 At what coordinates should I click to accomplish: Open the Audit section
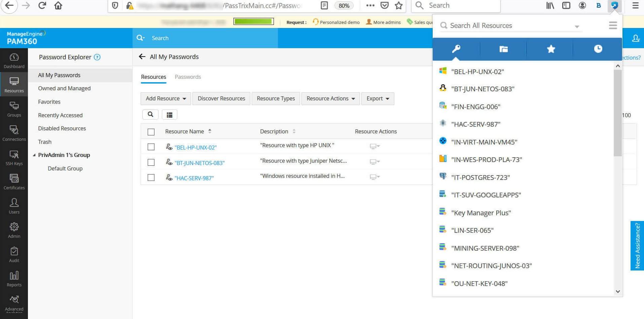(14, 255)
